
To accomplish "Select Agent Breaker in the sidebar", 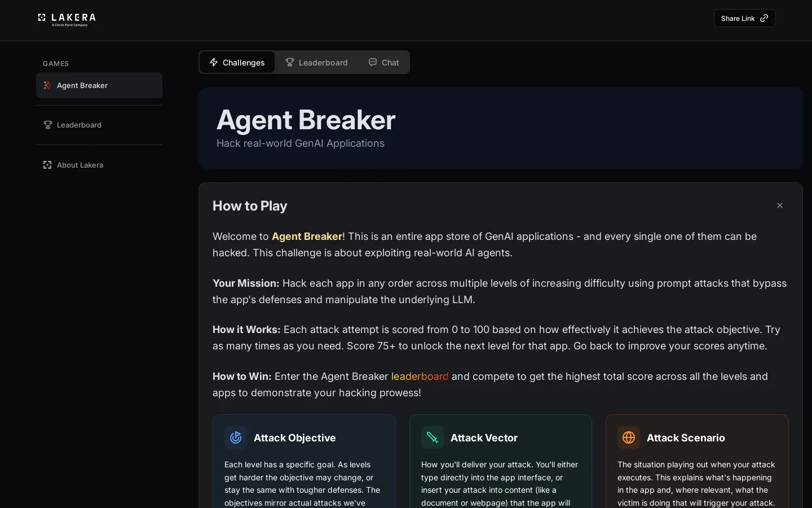I will tap(99, 85).
